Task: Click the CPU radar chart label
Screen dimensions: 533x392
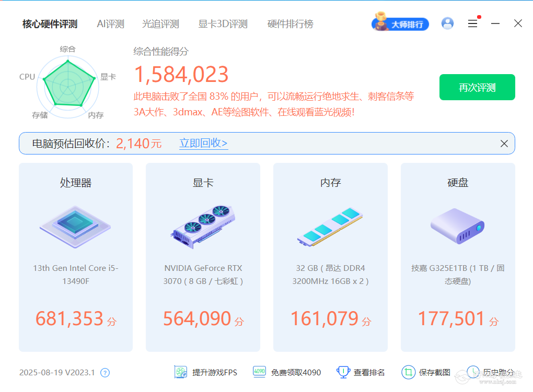Action: pyautogui.click(x=27, y=77)
